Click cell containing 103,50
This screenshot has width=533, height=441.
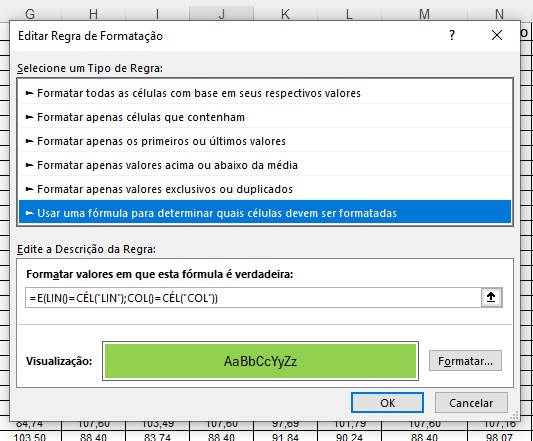pyautogui.click(x=30, y=436)
